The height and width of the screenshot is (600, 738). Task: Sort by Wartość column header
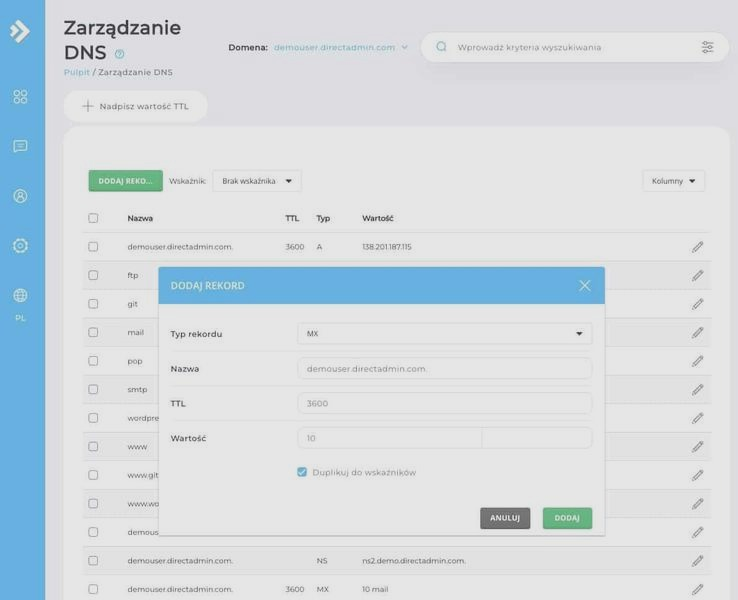point(377,218)
